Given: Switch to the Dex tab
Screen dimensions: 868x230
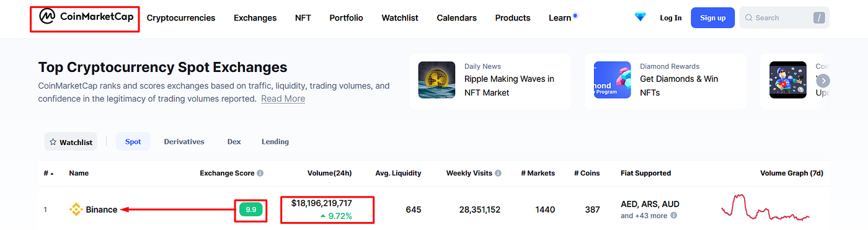Looking at the screenshot, I should click(x=234, y=141).
